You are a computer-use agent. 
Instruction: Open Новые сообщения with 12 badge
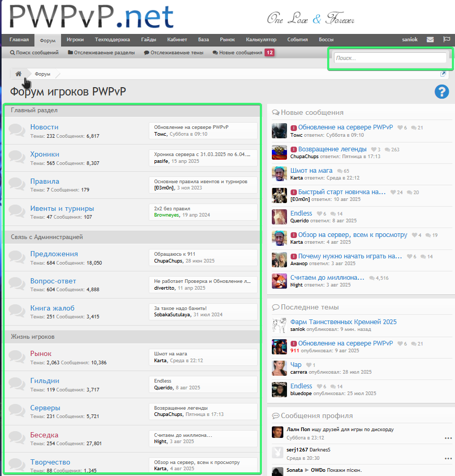coord(243,53)
